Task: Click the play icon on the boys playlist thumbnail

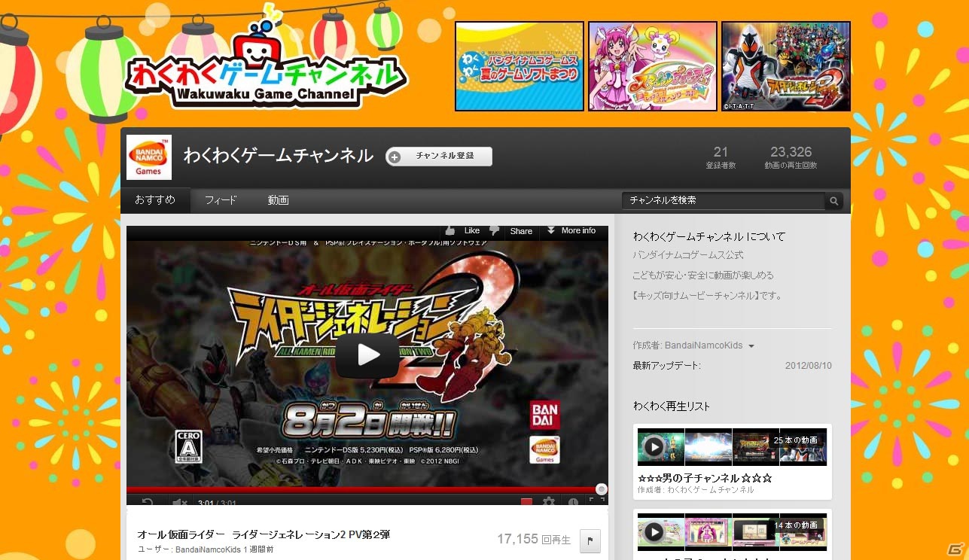Action: click(x=655, y=446)
